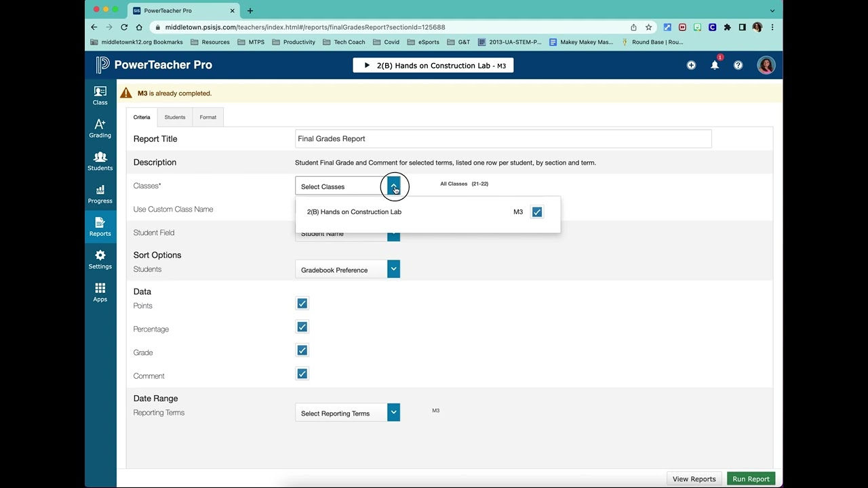Click the blue arrow extension icon
This screenshot has width=868, height=488.
coord(667,27)
